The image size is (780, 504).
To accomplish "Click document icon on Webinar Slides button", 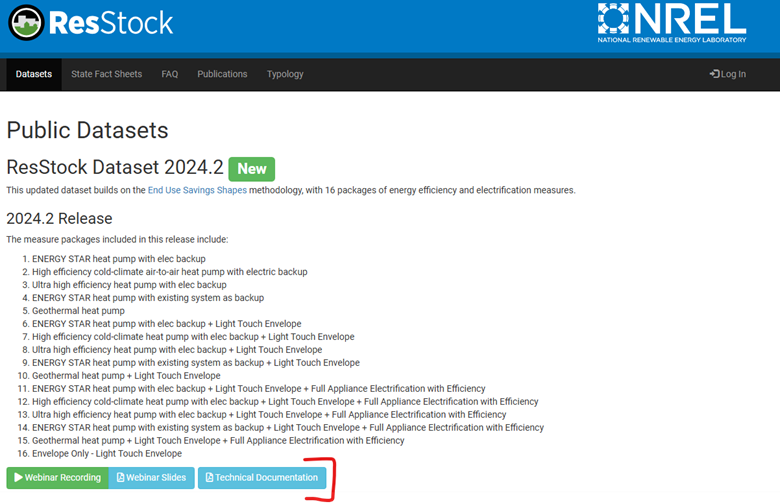I will [121, 478].
